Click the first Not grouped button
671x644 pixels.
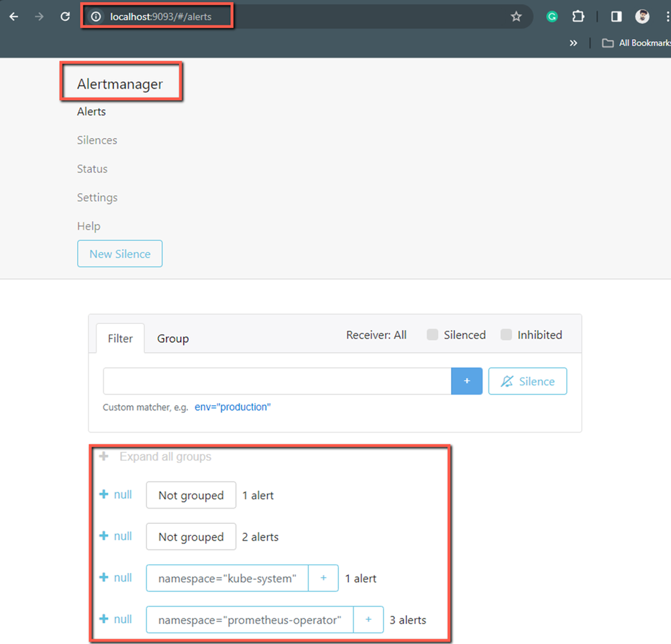tap(191, 494)
